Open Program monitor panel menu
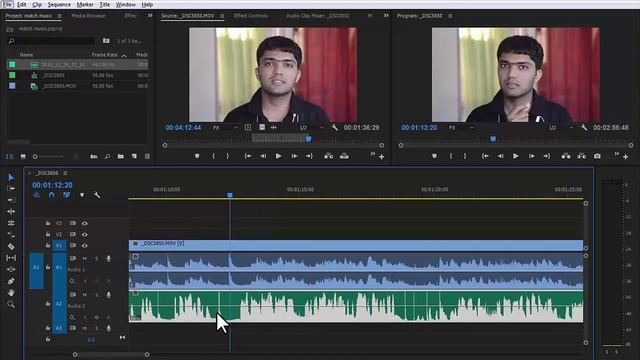The width and height of the screenshot is (640, 360). click(450, 16)
